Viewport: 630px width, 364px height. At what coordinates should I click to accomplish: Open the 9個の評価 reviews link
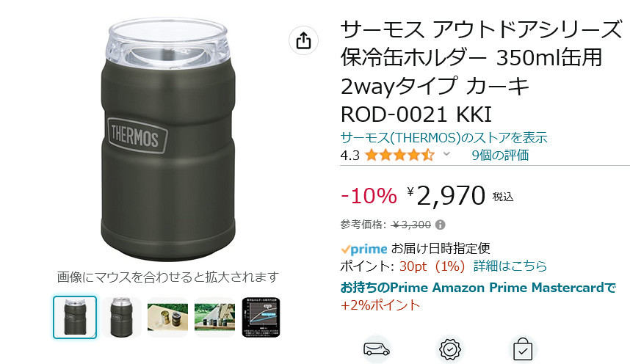point(500,155)
